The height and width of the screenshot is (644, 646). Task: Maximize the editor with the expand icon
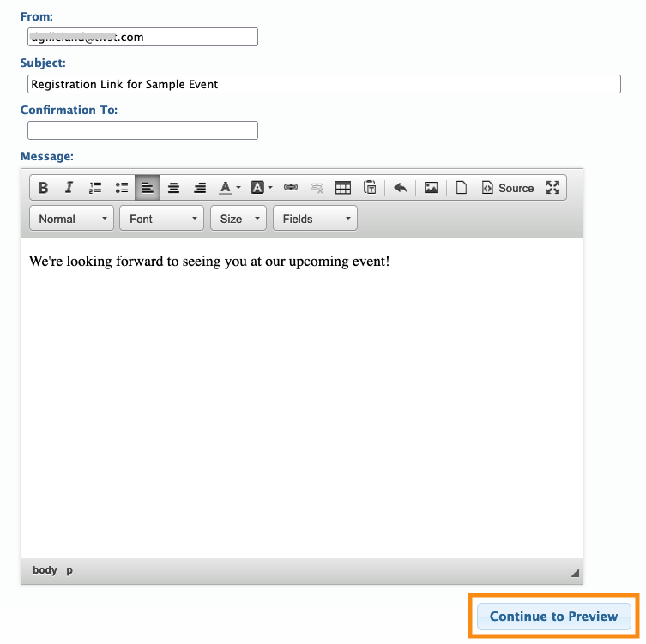[x=552, y=188]
